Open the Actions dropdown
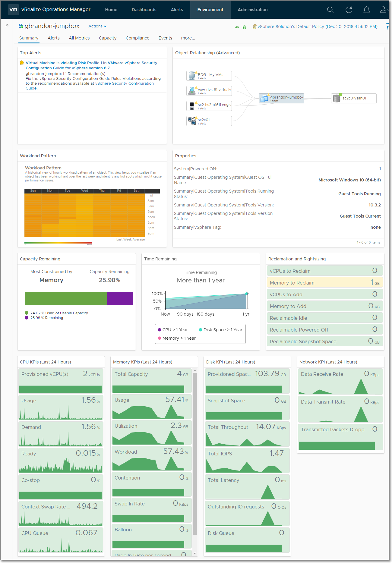Viewport: 392px width, 563px height. click(x=97, y=26)
